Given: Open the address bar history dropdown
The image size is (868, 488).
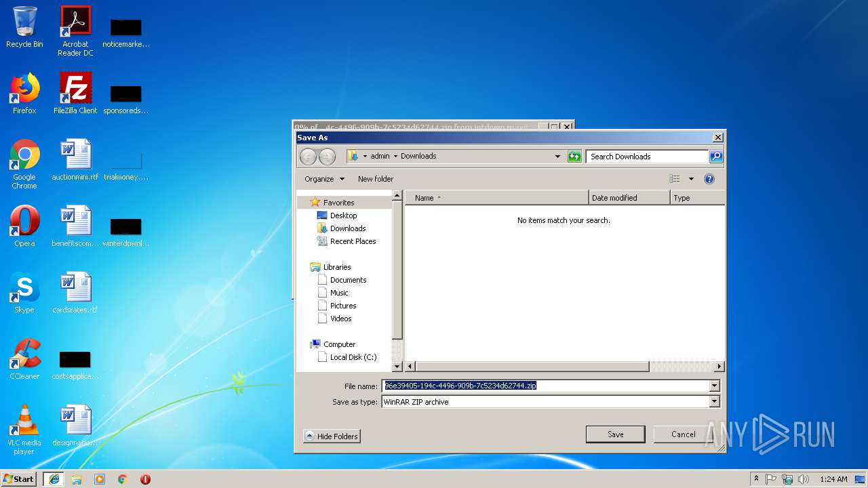Looking at the screenshot, I should coord(557,157).
